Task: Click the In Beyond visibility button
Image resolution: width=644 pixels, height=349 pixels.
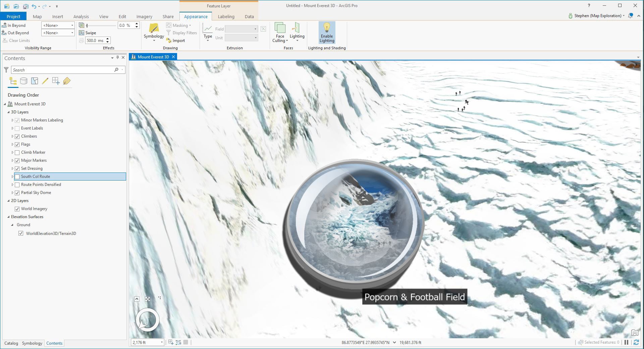Action: tap(14, 25)
